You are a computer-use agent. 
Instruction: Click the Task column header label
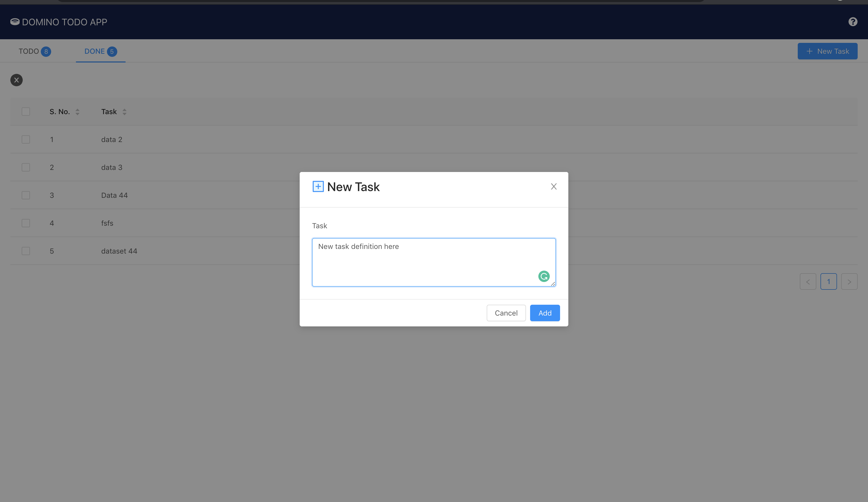click(109, 112)
